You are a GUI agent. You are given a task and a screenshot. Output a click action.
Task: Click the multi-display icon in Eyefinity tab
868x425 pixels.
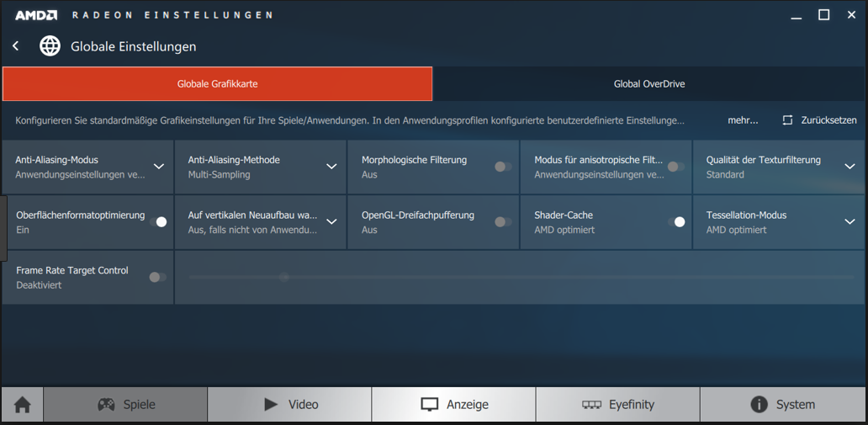[x=591, y=405]
